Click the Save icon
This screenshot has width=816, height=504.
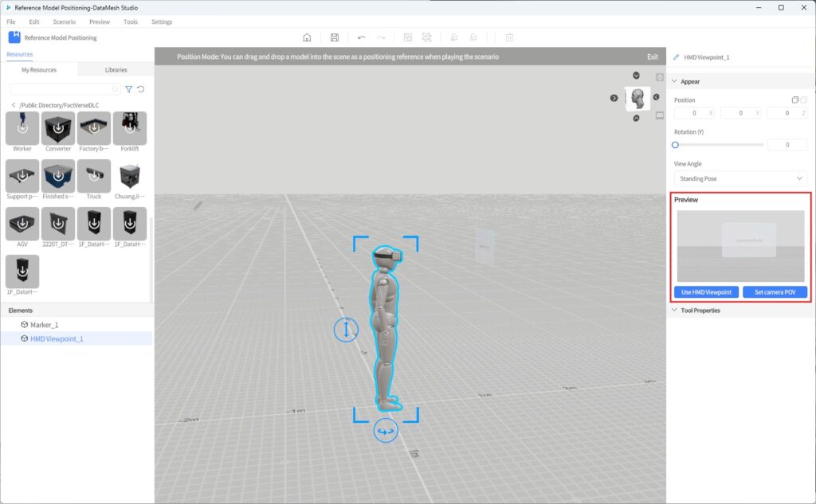pos(335,37)
